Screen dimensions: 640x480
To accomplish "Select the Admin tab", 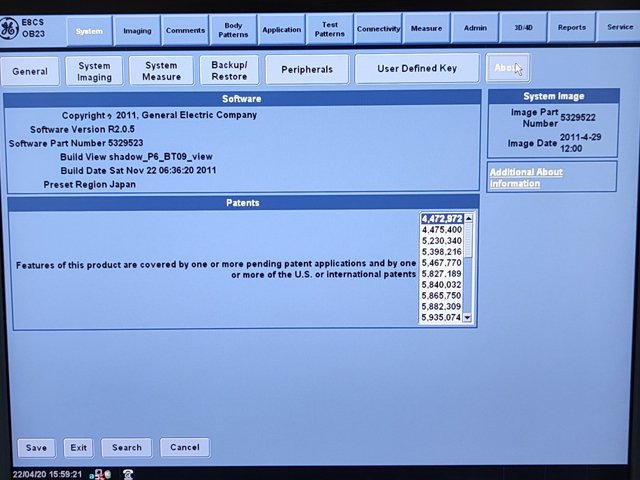I will [475, 29].
